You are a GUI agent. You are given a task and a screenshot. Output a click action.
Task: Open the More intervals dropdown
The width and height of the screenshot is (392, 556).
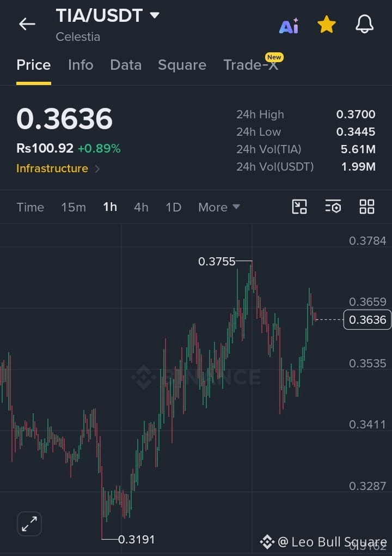219,207
